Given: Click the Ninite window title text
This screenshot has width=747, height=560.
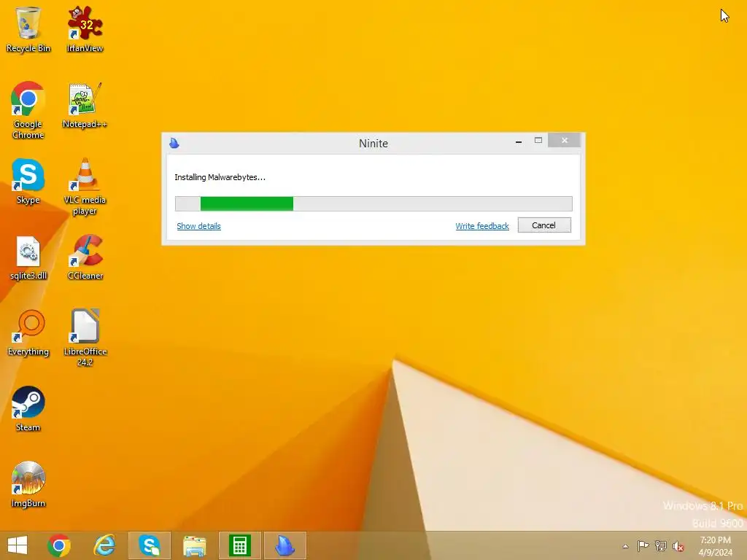Looking at the screenshot, I should click(373, 144).
